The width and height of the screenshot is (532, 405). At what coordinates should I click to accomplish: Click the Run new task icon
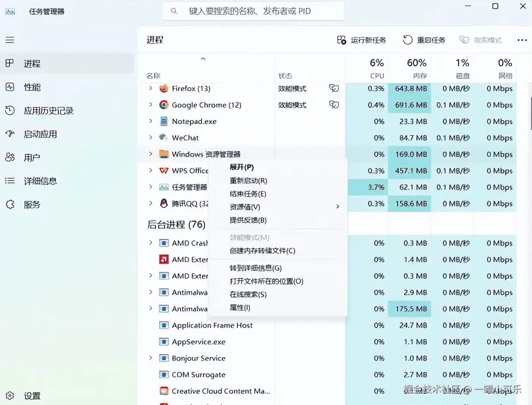point(342,40)
